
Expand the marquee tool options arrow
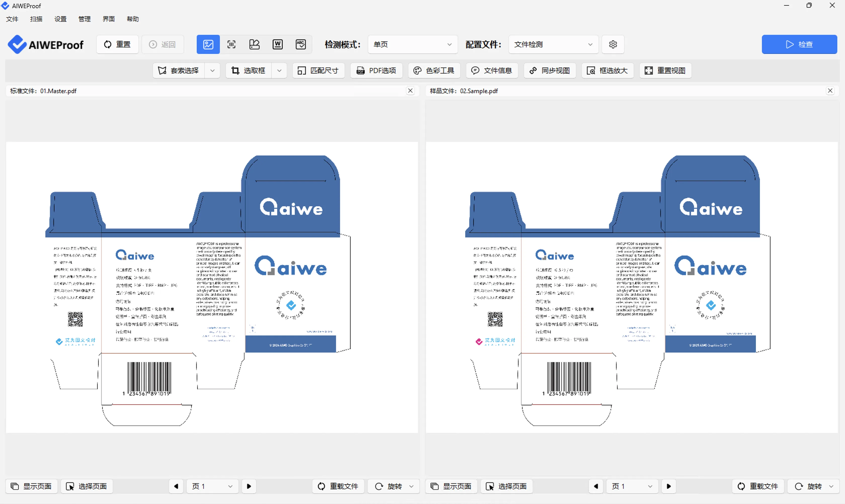pyautogui.click(x=279, y=71)
